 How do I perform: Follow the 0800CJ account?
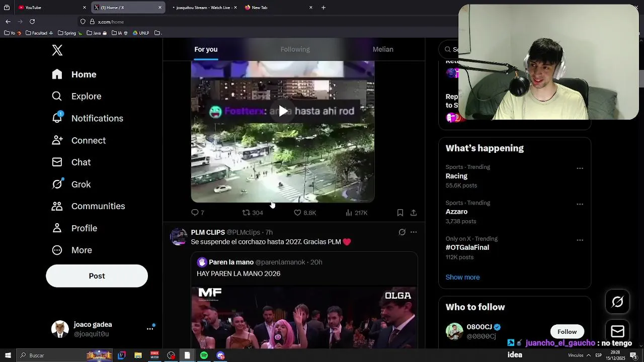(567, 331)
